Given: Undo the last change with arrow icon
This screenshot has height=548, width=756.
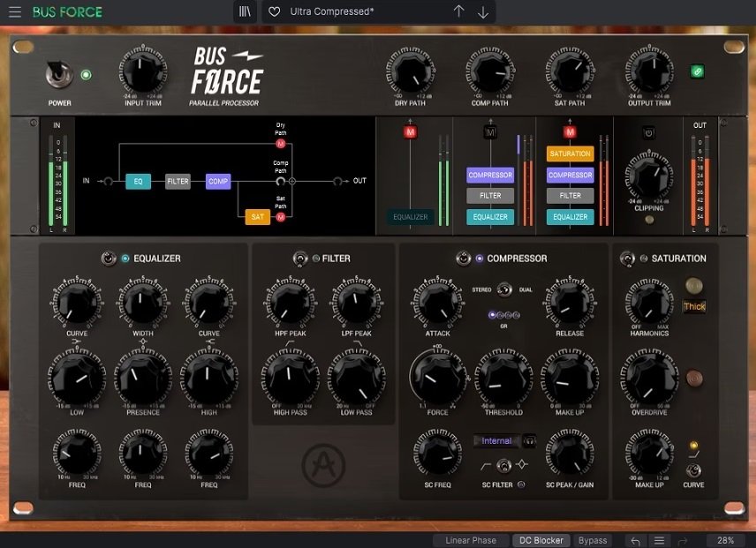Looking at the screenshot, I should 636,541.
